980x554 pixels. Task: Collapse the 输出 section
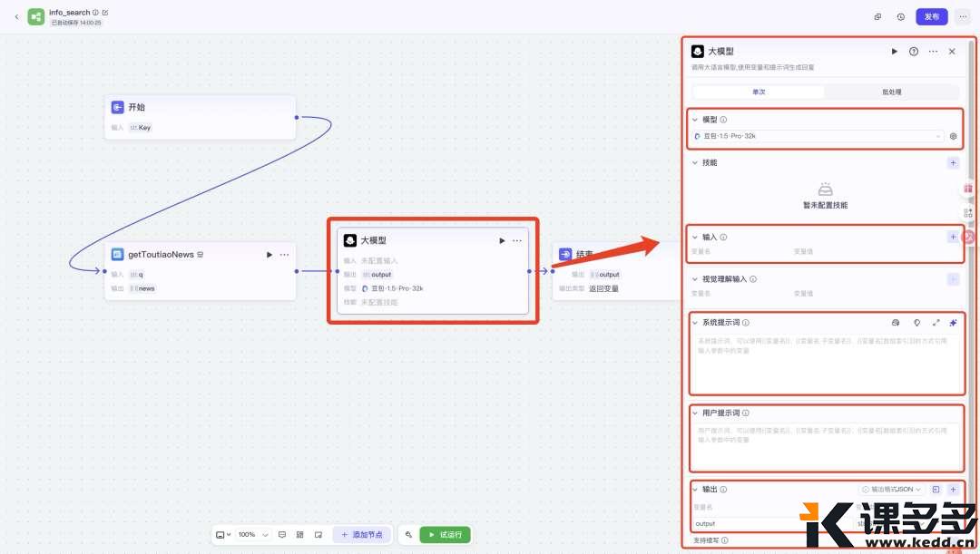[695, 489]
